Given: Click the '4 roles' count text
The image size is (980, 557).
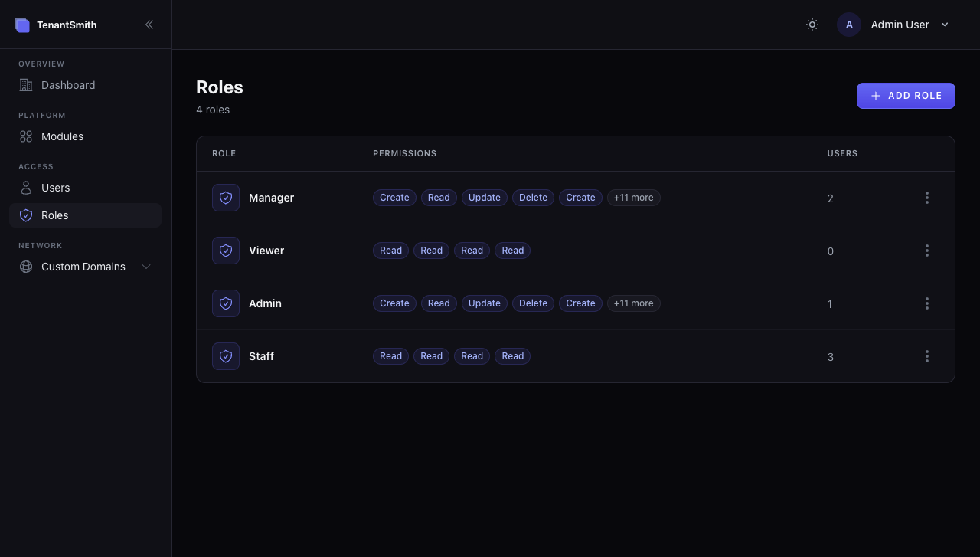Looking at the screenshot, I should [x=213, y=110].
